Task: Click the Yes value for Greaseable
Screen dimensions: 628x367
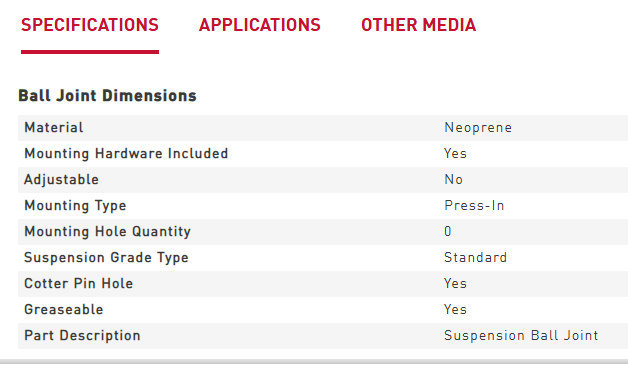Action: point(455,309)
